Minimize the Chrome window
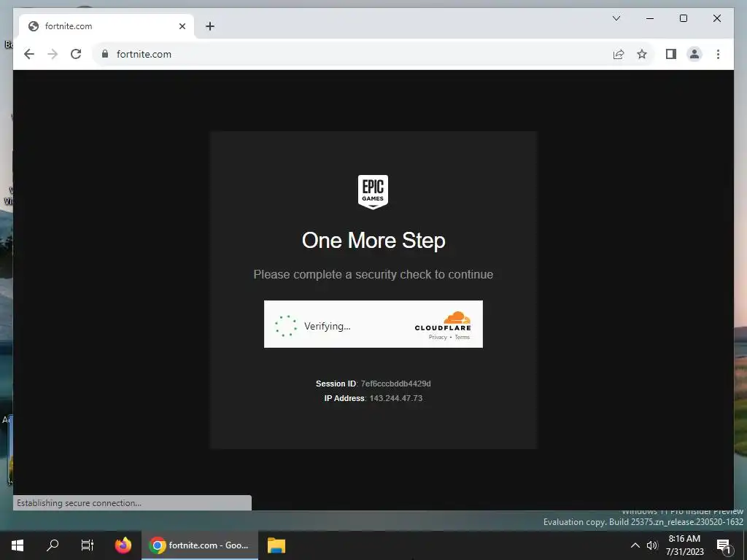This screenshot has width=747, height=560. (650, 18)
